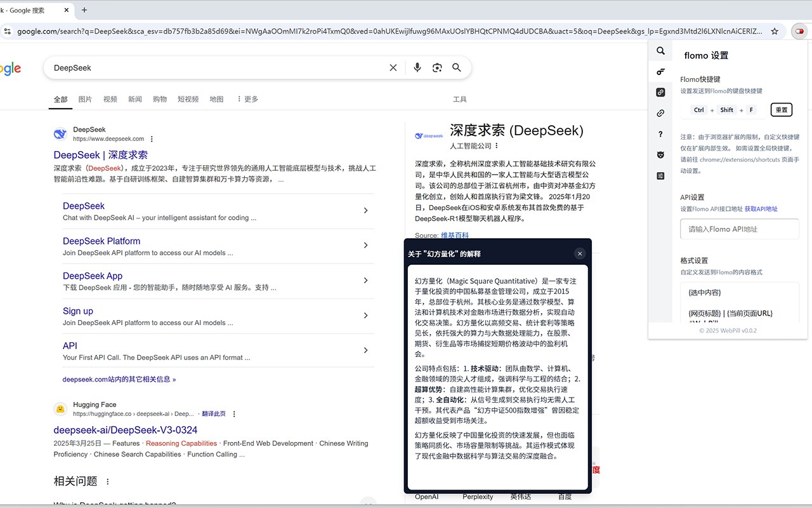Switch to the 新闻 tab
The height and width of the screenshot is (508, 812).
(x=135, y=99)
